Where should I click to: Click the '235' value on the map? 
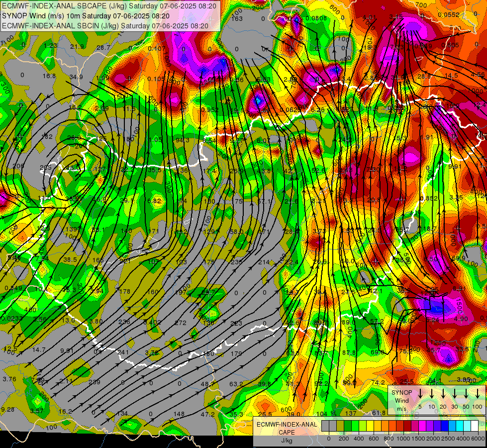click(x=236, y=262)
